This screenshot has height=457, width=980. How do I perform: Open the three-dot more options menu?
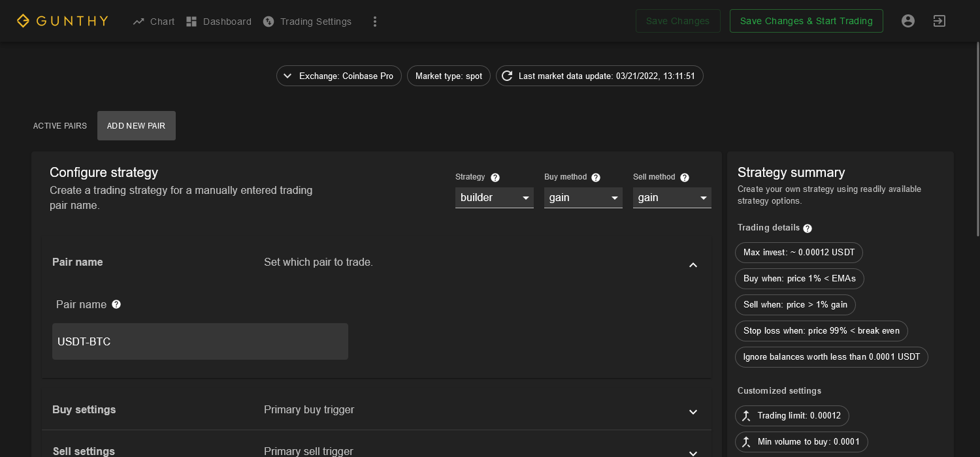375,22
